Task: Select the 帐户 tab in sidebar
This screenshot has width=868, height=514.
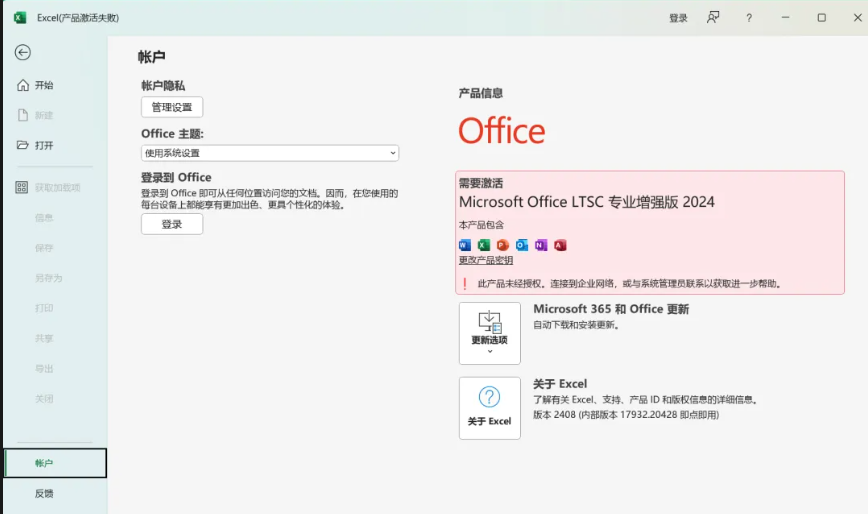Action: click(x=55, y=463)
